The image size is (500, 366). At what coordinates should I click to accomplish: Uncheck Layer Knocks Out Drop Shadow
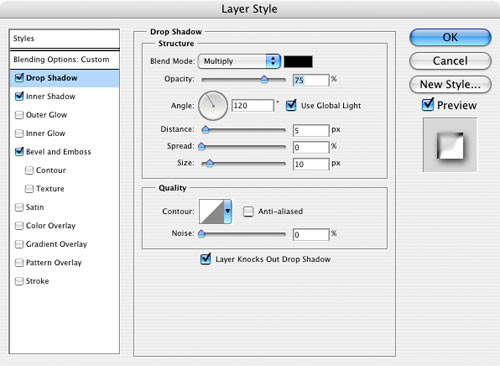click(x=206, y=259)
